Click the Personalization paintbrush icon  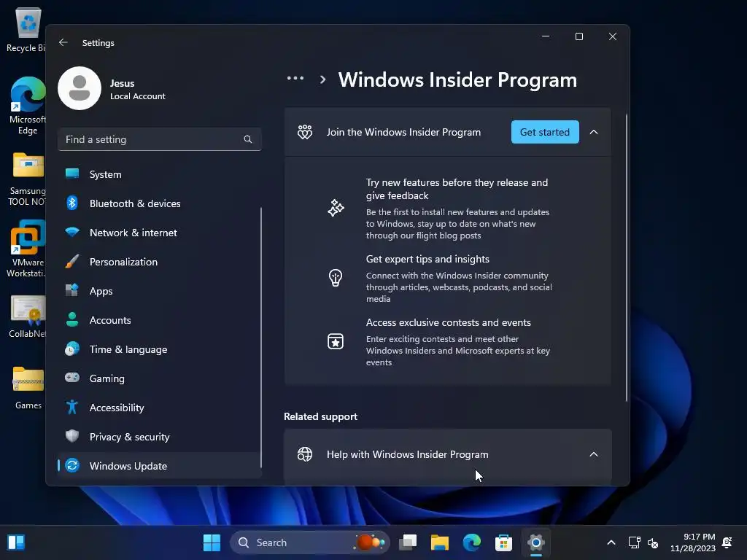click(72, 262)
